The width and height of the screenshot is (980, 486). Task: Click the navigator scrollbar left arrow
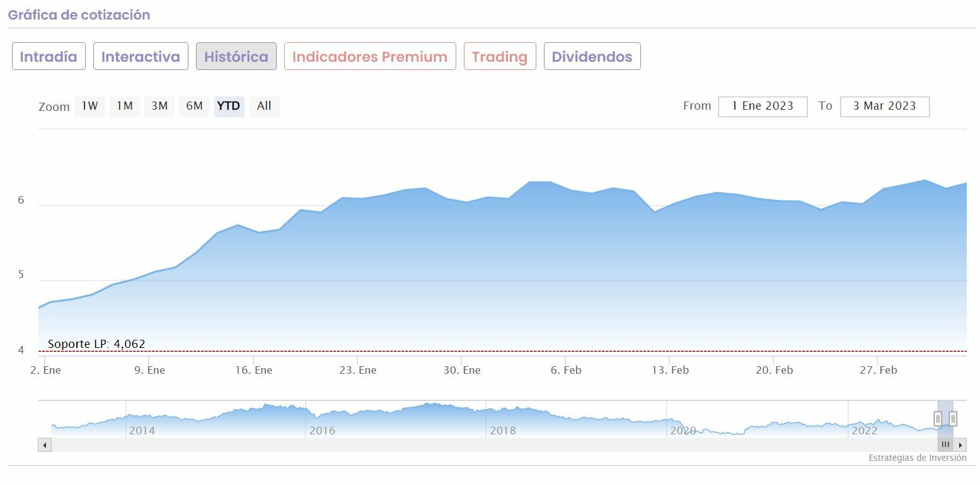45,445
